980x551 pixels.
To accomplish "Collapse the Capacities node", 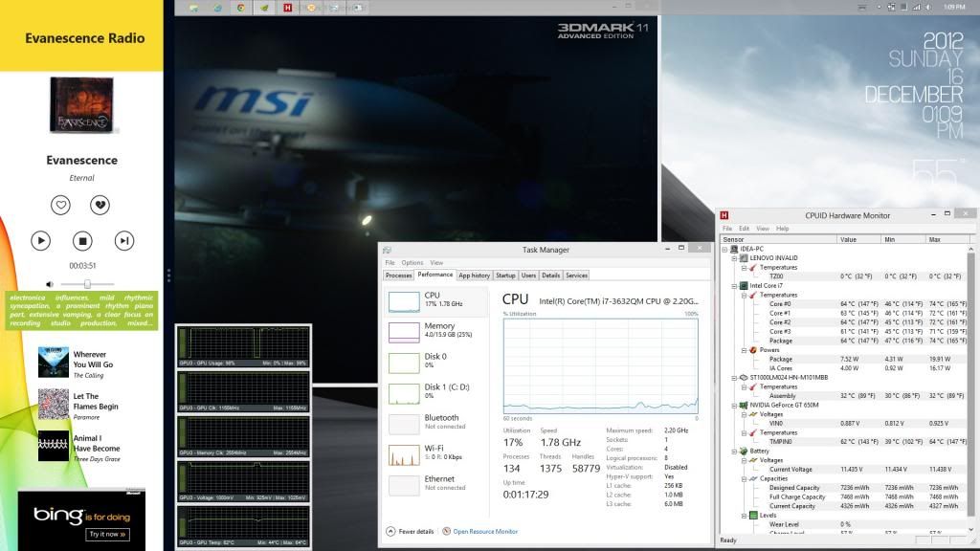I will click(744, 478).
